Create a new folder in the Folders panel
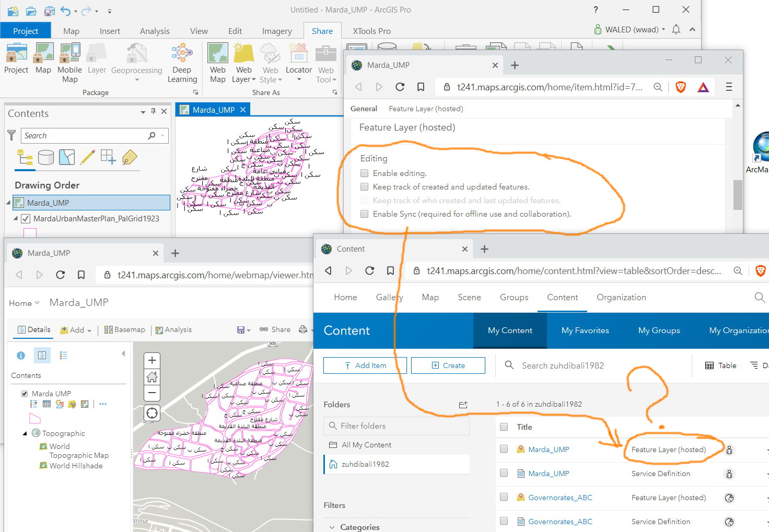The image size is (769, 532). coord(463,405)
